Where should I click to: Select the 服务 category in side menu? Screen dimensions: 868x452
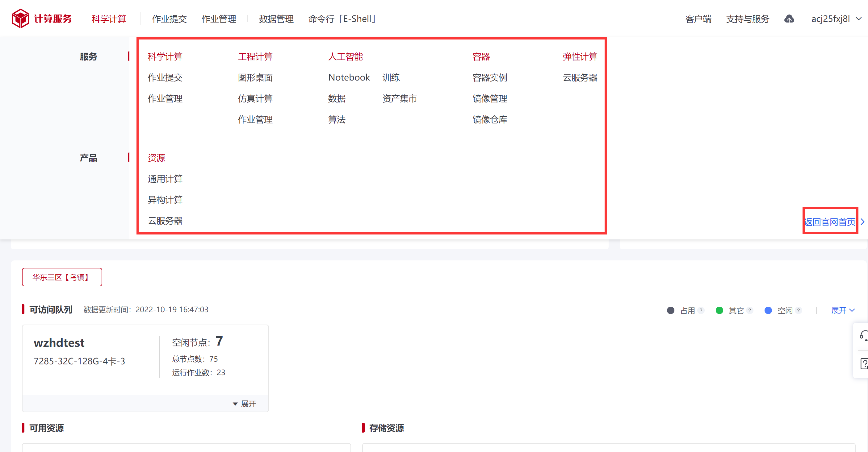[88, 56]
